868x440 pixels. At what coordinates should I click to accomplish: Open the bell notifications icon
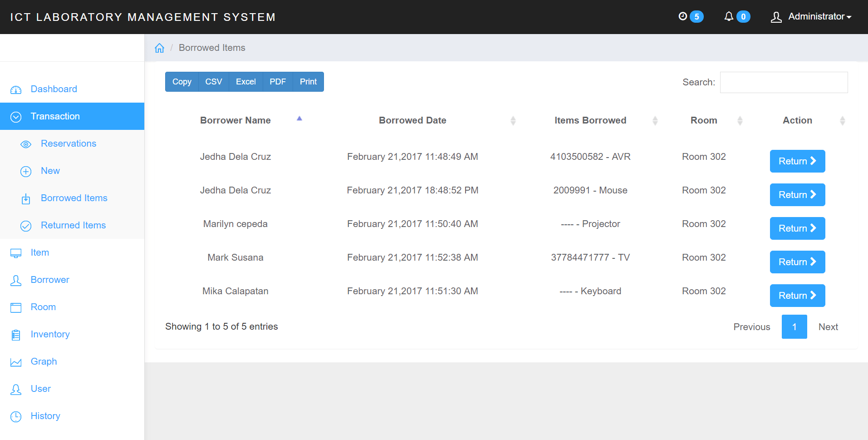729,16
